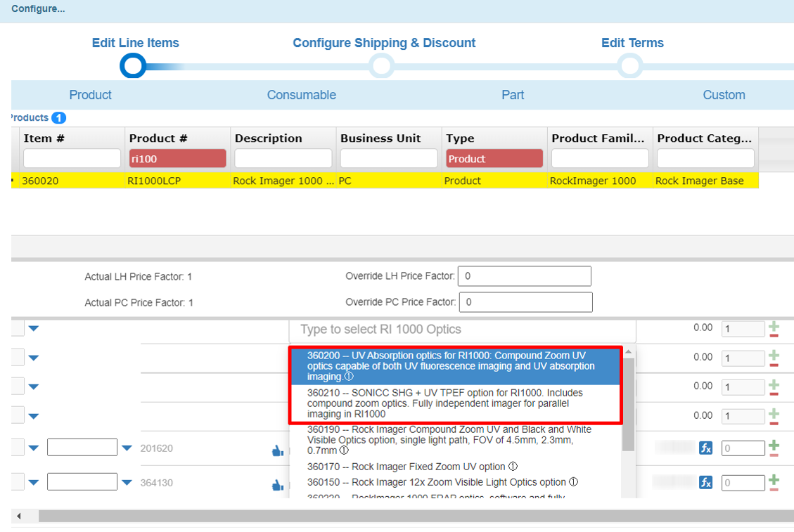The width and height of the screenshot is (794, 532).
Task: Open the Custom tab
Action: [723, 95]
